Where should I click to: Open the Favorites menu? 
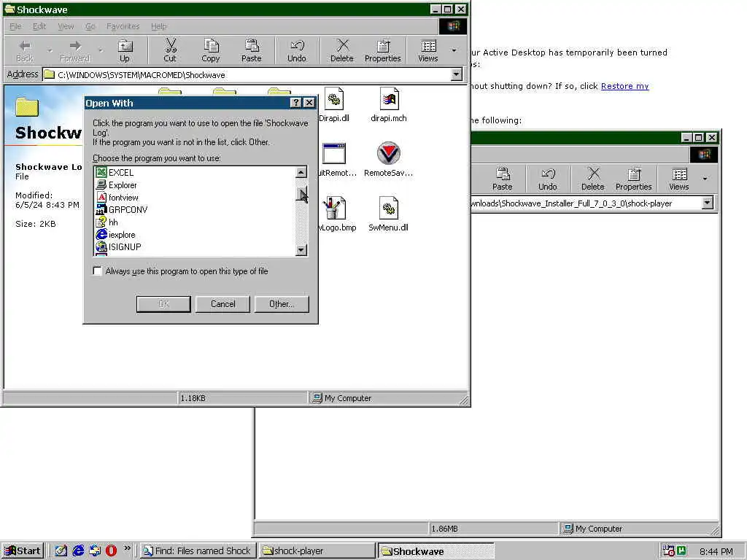point(123,26)
